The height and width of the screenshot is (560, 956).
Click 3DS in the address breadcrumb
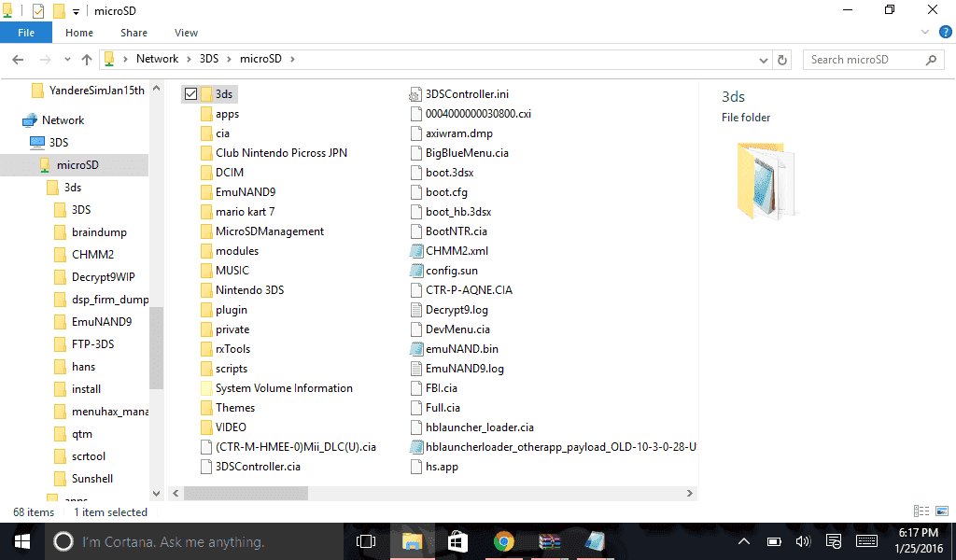pos(208,59)
